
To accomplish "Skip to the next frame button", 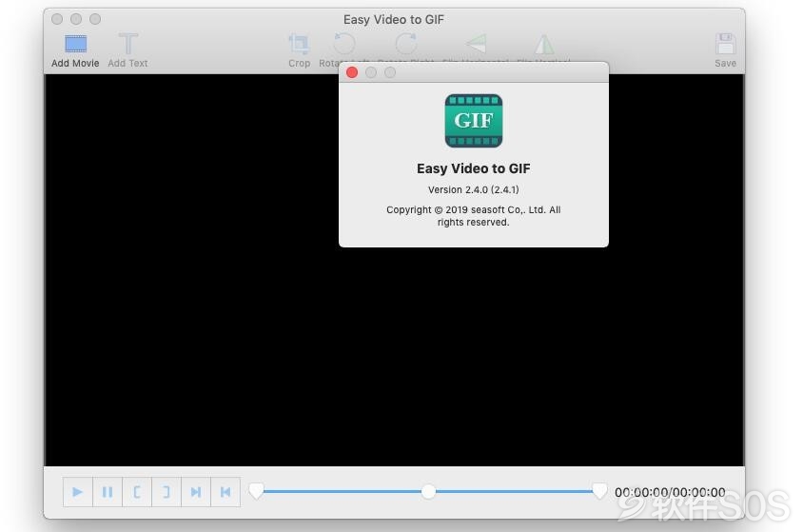I will [x=196, y=492].
